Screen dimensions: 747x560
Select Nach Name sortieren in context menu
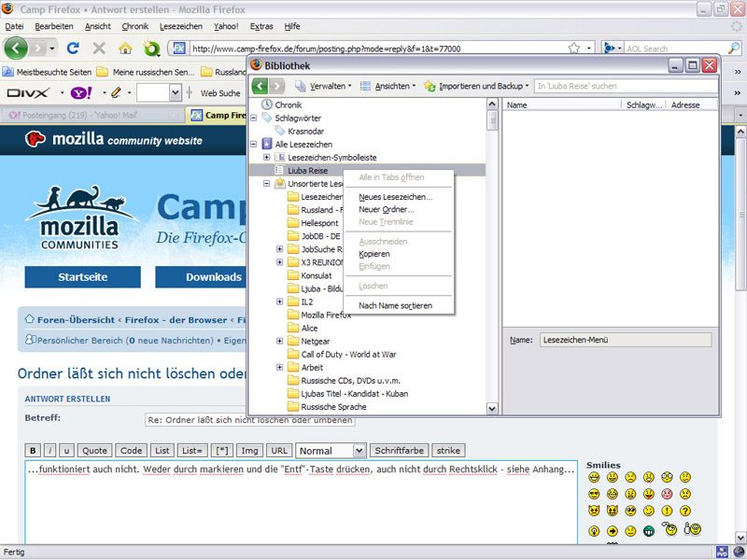click(x=395, y=305)
